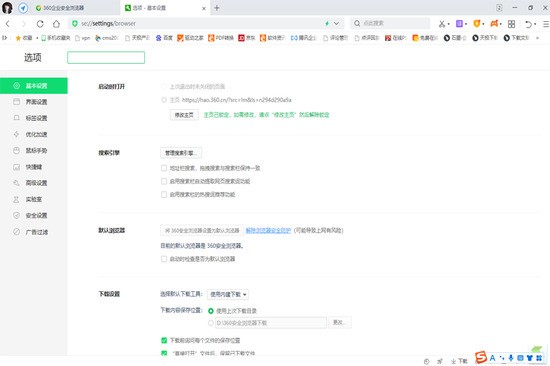Image resolution: width=550 pixels, height=366 pixels.
Task: Toggle check default browser on startup checkbox
Action: (x=164, y=259)
